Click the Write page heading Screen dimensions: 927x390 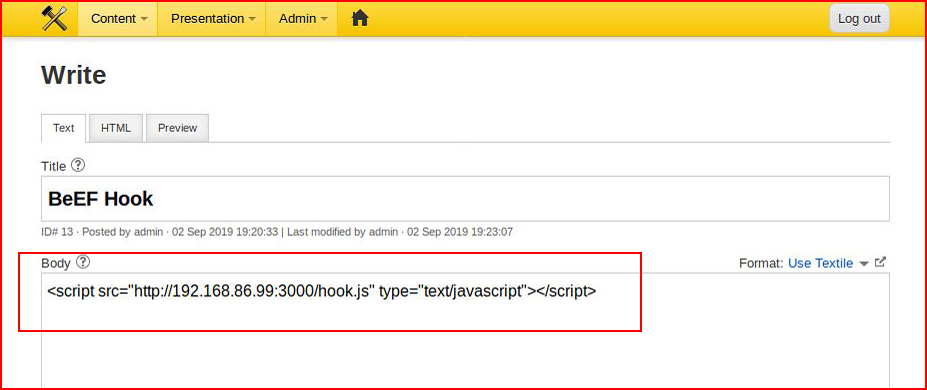click(74, 76)
